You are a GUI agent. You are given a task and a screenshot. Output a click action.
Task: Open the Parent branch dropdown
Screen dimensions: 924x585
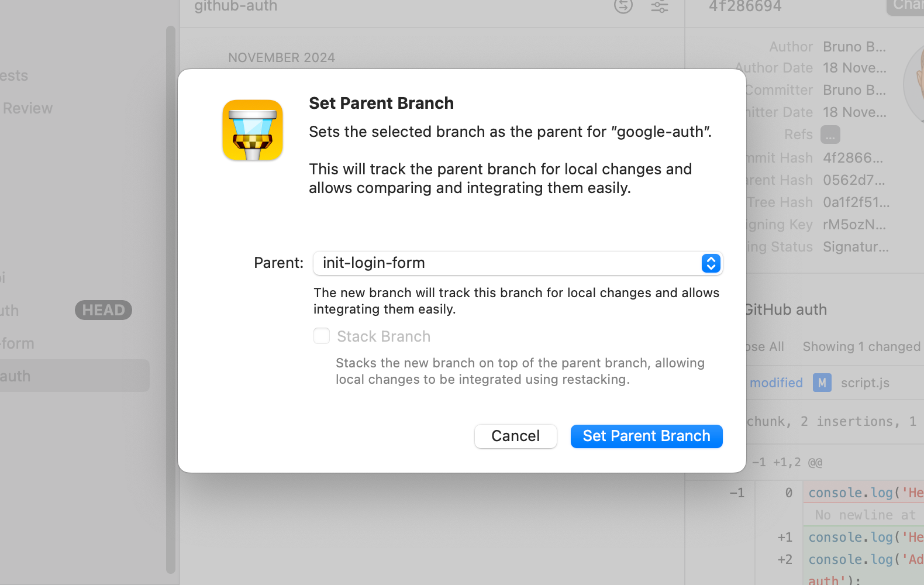click(x=710, y=263)
